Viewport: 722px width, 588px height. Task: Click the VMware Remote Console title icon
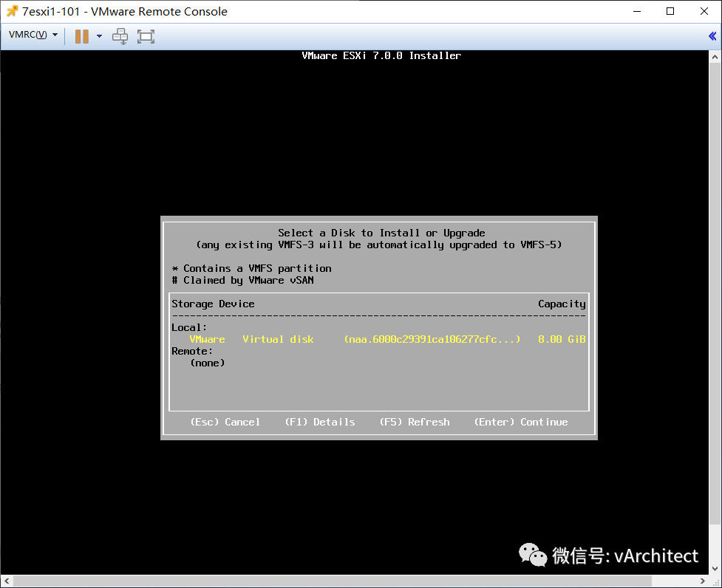[x=13, y=11]
